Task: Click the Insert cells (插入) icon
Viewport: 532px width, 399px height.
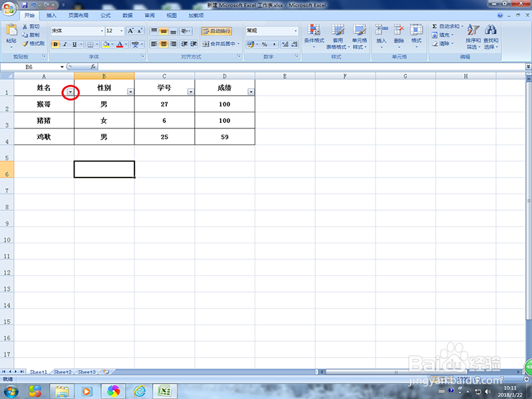Action: [x=381, y=30]
